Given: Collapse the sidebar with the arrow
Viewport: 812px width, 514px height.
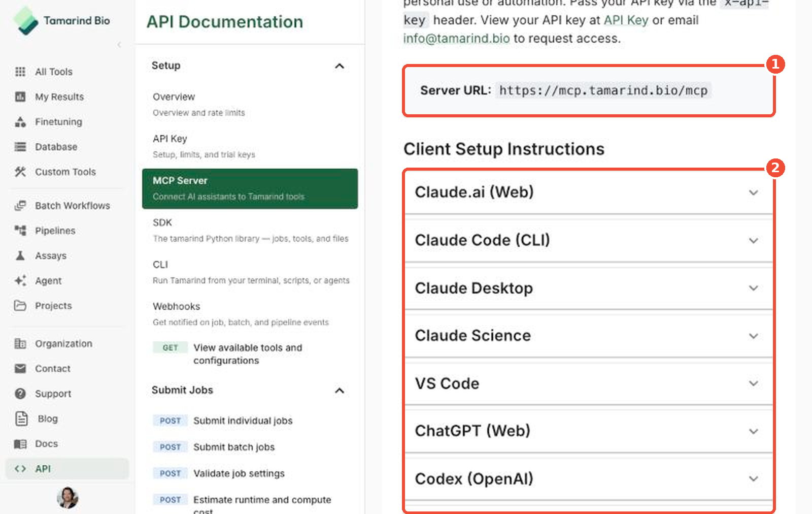Looking at the screenshot, I should (119, 45).
